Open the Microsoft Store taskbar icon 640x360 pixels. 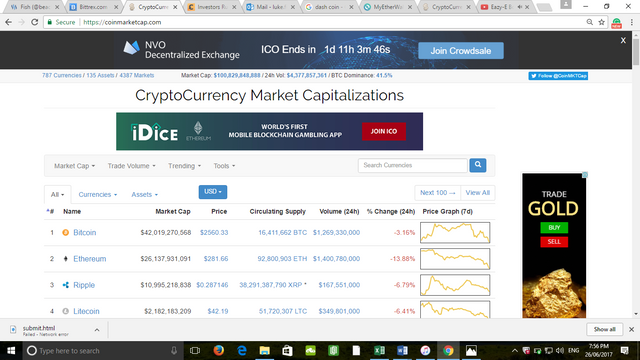pos(287,351)
